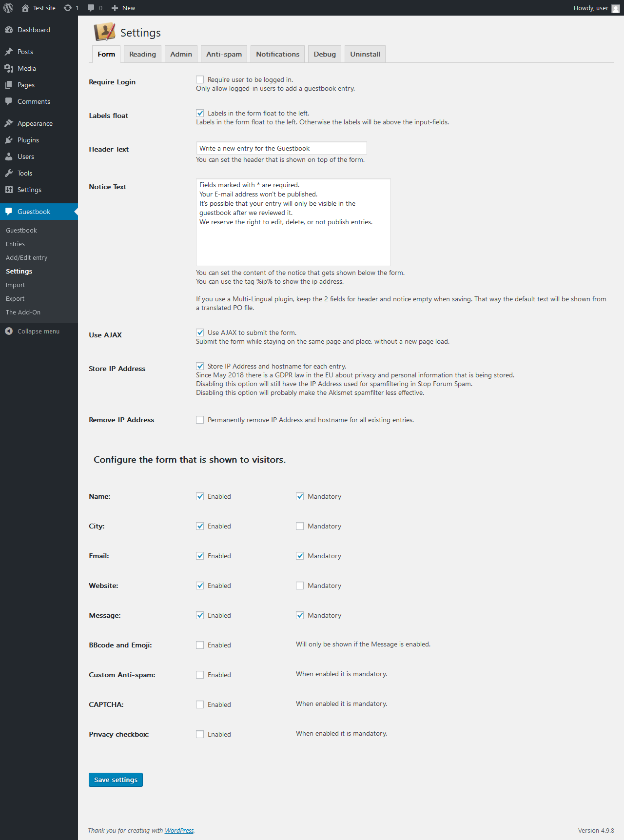Open the Uninstall tab
The width and height of the screenshot is (624, 840).
[365, 54]
